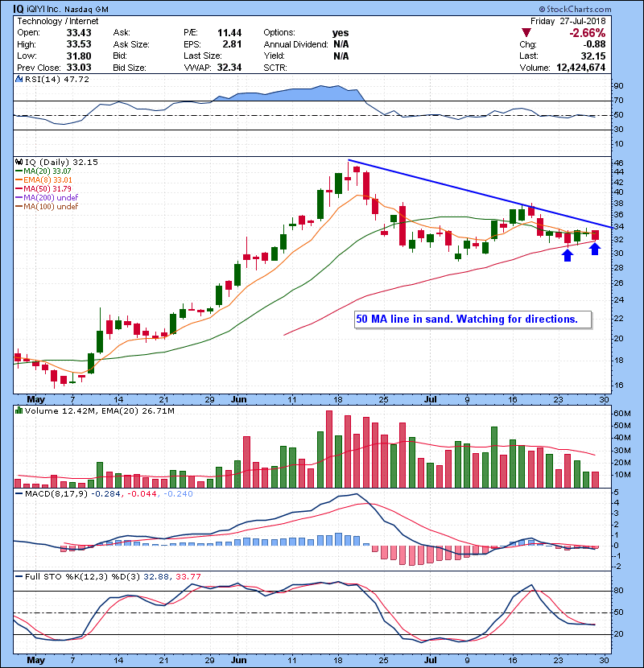The image size is (644, 668).
Task: Click the Friday 27-Jul-2018 date label
Action: (x=568, y=21)
